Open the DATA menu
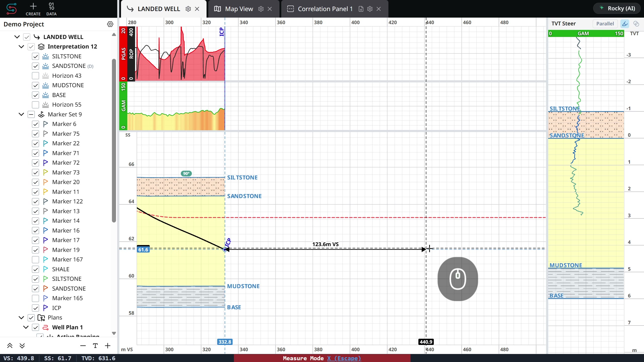 (51, 9)
